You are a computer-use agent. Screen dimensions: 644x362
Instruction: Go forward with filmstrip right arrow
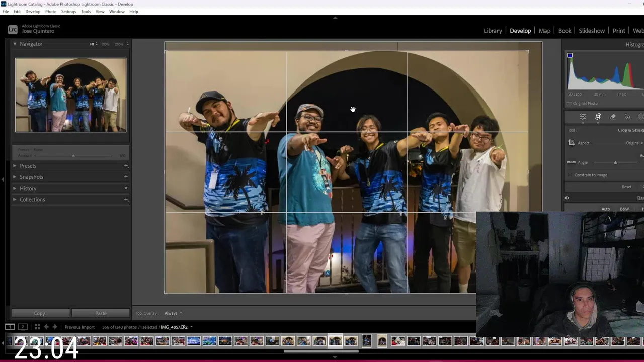point(55,327)
